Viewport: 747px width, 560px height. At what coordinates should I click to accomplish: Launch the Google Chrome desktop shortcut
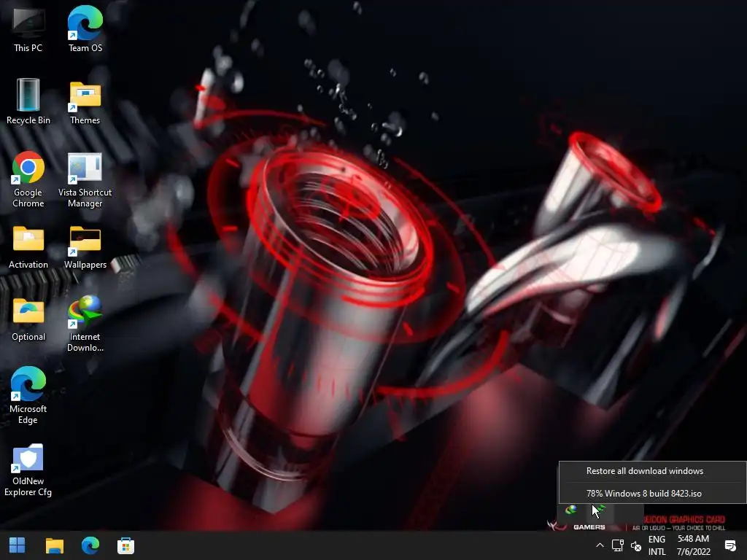point(28,179)
